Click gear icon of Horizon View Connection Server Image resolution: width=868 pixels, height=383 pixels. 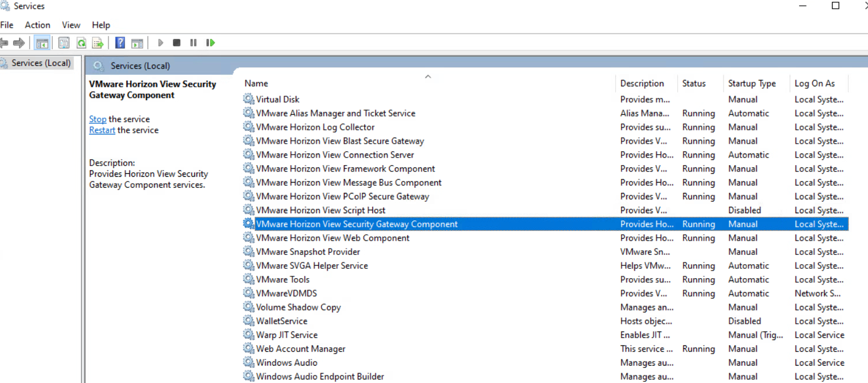pyautogui.click(x=249, y=155)
